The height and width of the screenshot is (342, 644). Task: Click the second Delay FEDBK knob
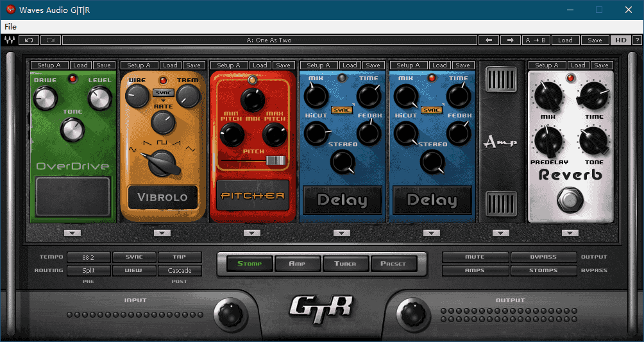[459, 133]
